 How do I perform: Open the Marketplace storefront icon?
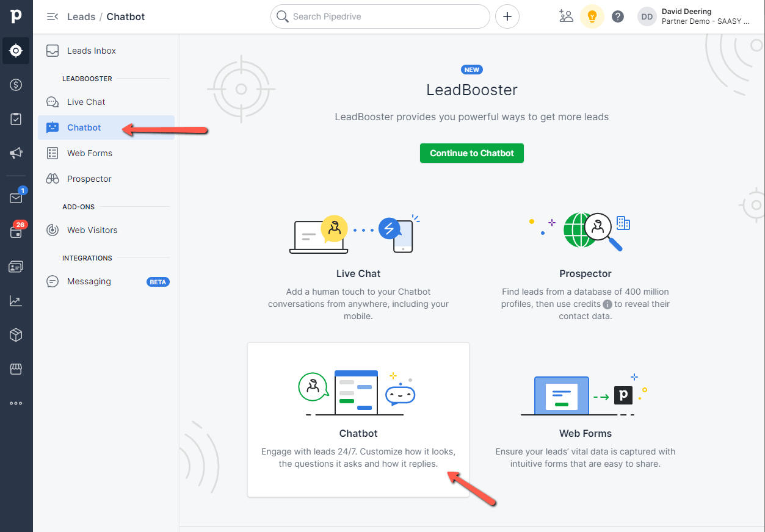tap(16, 368)
